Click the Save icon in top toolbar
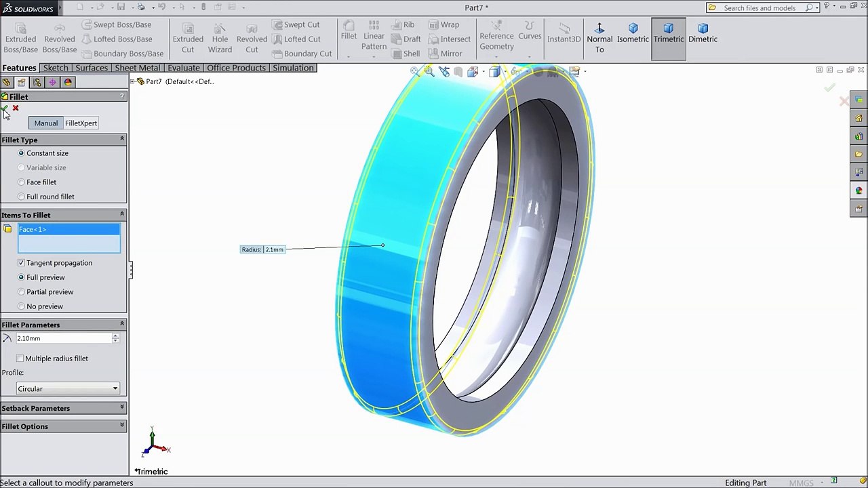Screen dimensions: 868x488 click(121, 7)
